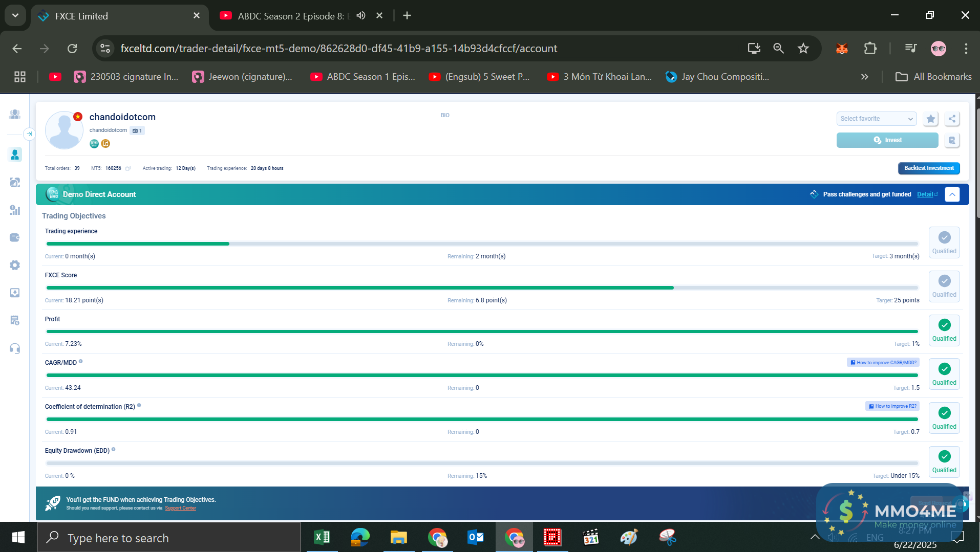Viewport: 980px width, 552px height.
Task: Open the Support Center link
Action: pyautogui.click(x=180, y=509)
